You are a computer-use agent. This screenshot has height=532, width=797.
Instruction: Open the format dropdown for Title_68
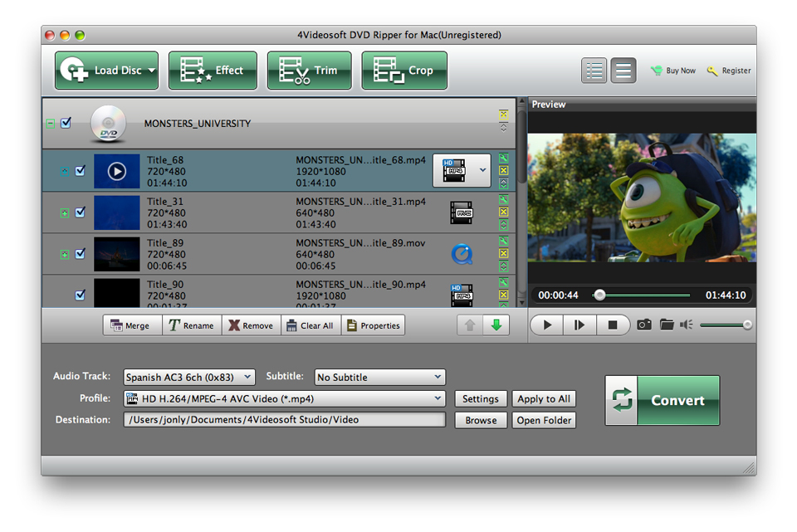pos(483,171)
